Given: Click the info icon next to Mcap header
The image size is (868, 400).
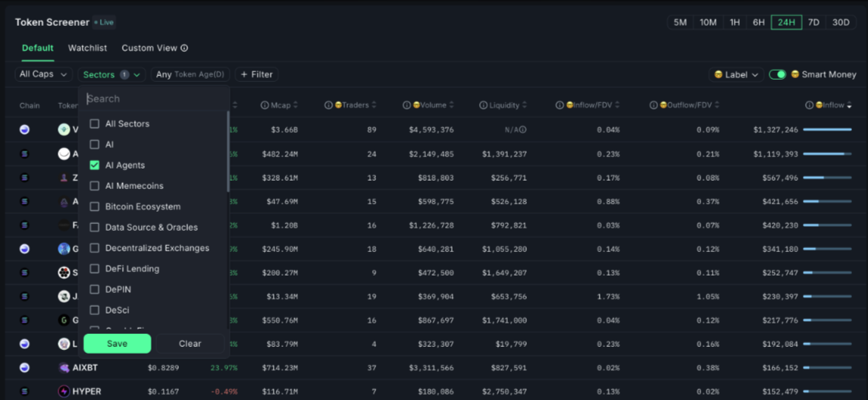Looking at the screenshot, I should 265,106.
